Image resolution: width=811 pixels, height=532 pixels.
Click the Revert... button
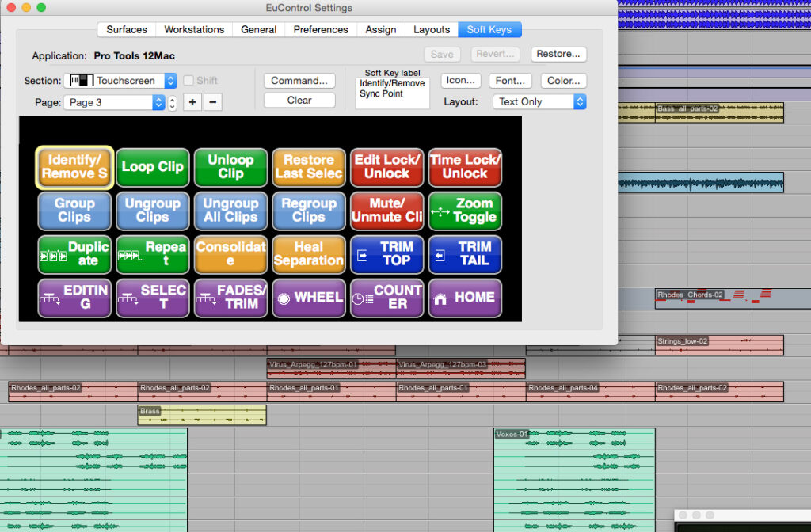tap(495, 54)
